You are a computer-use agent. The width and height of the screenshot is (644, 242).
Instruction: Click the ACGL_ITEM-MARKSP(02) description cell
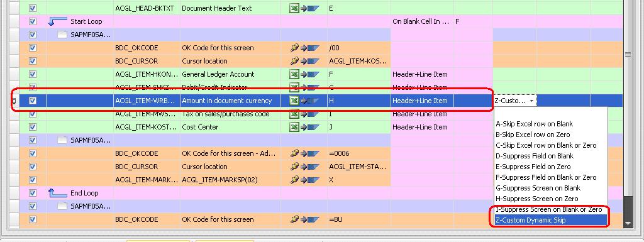pyautogui.click(x=230, y=180)
